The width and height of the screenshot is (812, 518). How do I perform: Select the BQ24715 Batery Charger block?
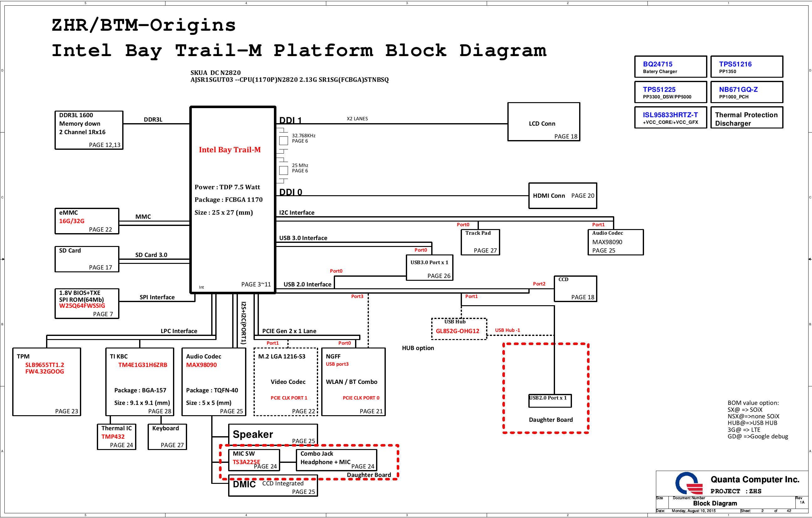pyautogui.click(x=670, y=67)
